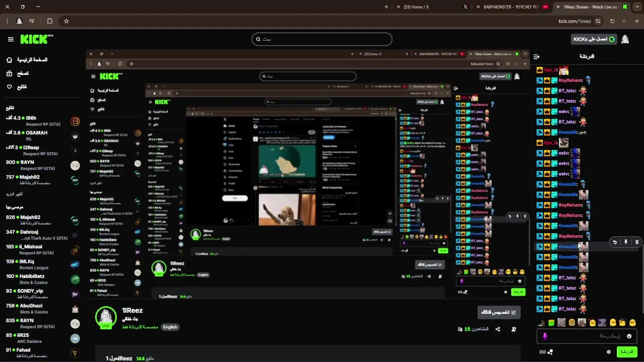The image size is (644, 362).
Task: Pin the hovered 0waad0 chat message
Action: tap(626, 242)
